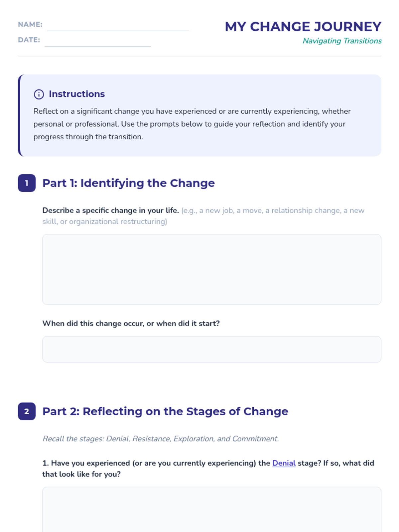Screen dimensions: 399x532
Task: Click the Part 1: Identifying the Change heading
Action: [128, 183]
